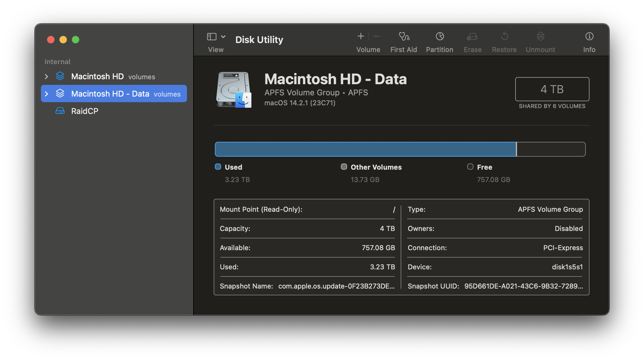The width and height of the screenshot is (644, 361).
Task: Click the Used legend color marker
Action: pos(218,167)
